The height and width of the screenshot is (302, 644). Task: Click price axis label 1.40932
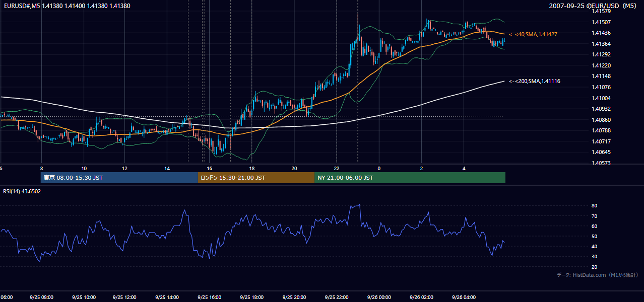(x=600, y=109)
